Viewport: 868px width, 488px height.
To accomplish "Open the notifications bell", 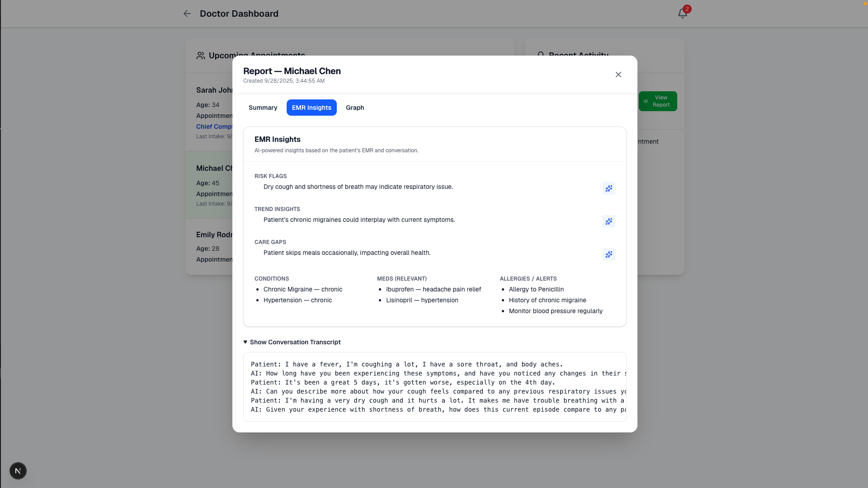I will tap(682, 14).
